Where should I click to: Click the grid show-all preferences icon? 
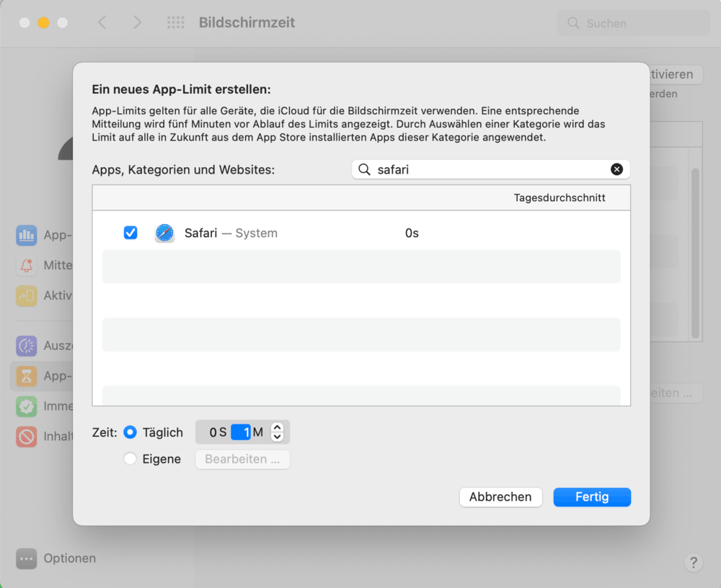(176, 22)
